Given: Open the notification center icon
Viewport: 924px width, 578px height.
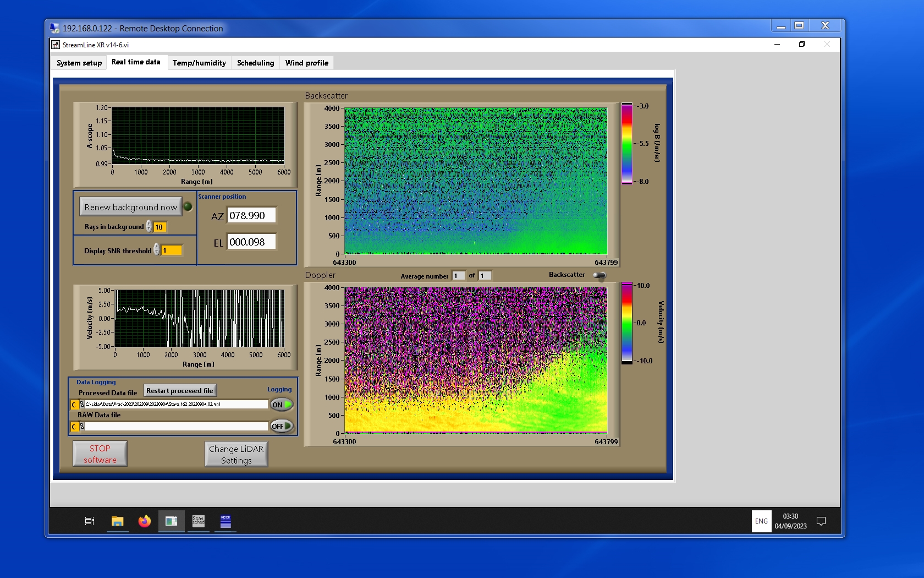Looking at the screenshot, I should [x=821, y=521].
